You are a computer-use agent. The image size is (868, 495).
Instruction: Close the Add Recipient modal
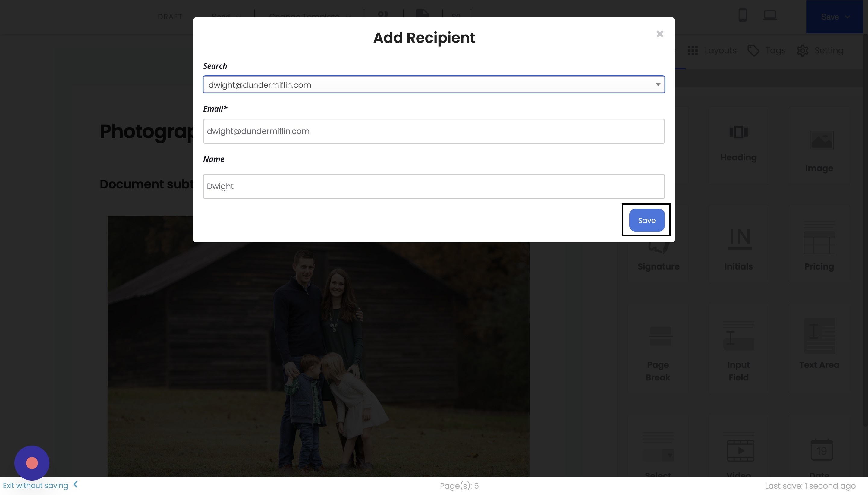click(660, 34)
